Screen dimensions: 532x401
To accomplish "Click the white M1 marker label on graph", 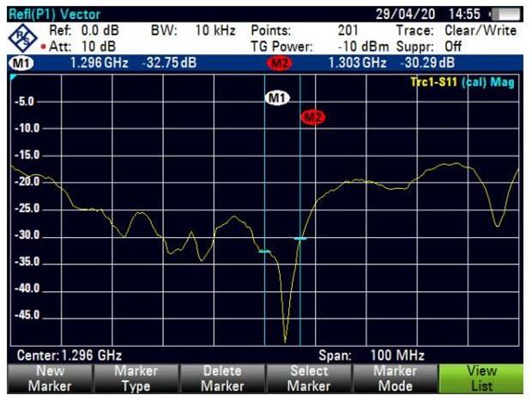I will point(277,98).
